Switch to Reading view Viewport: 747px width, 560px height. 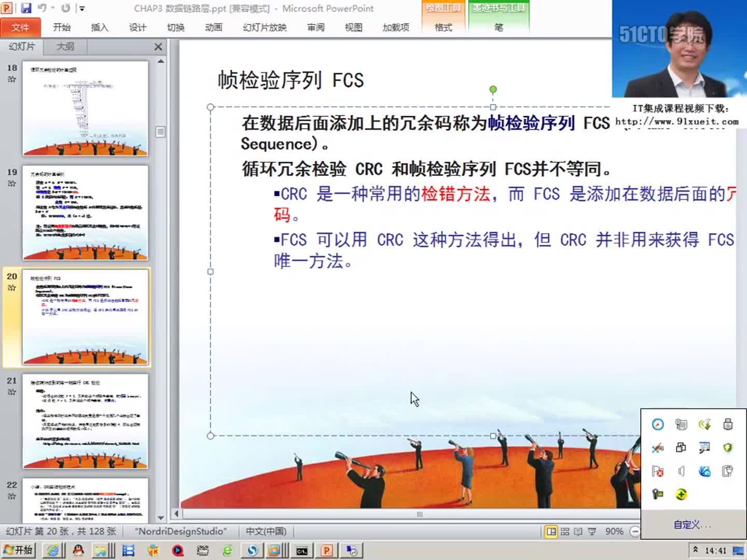click(578, 531)
